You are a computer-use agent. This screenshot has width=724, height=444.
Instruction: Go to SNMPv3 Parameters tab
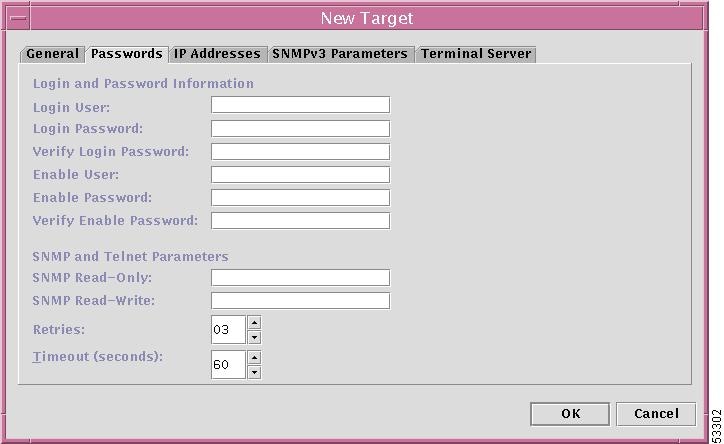340,54
